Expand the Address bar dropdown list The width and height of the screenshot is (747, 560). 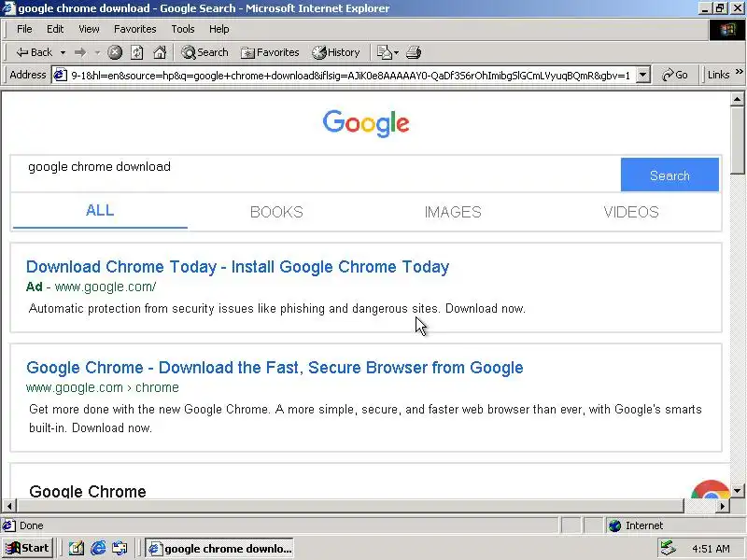[642, 76]
